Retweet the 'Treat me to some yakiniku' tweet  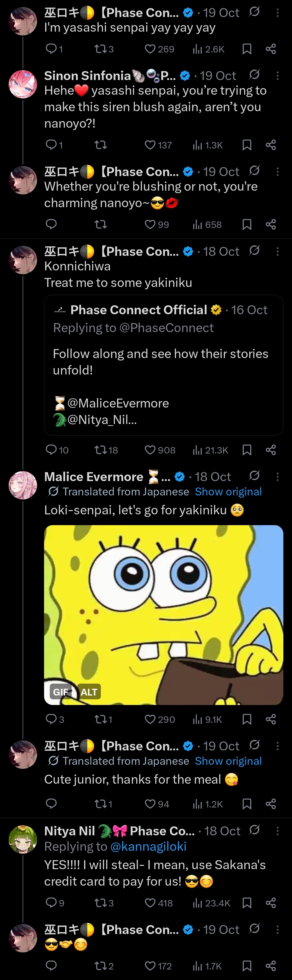click(106, 450)
